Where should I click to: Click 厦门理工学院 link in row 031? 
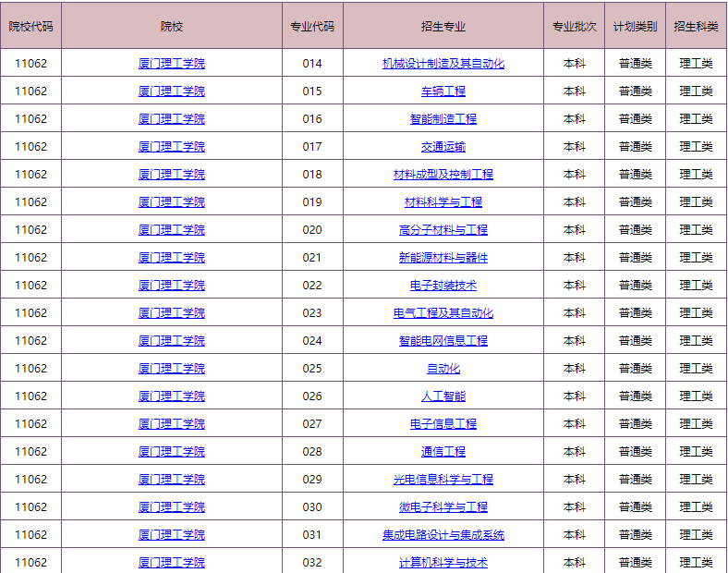[x=171, y=535]
